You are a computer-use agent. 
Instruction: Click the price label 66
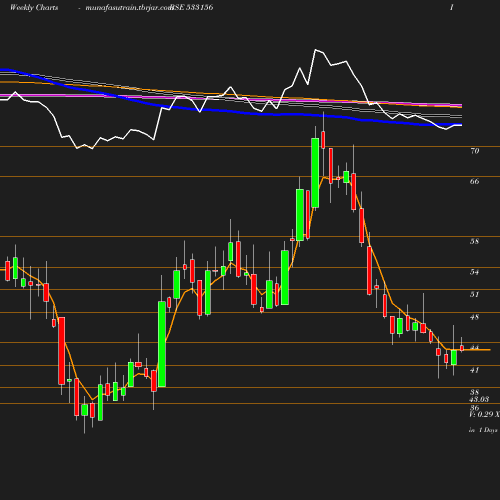[x=475, y=181]
